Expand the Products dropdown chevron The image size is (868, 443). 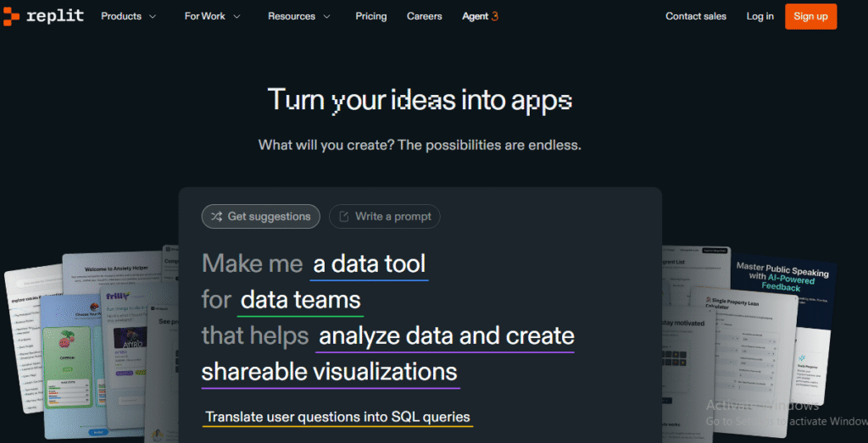(x=153, y=16)
